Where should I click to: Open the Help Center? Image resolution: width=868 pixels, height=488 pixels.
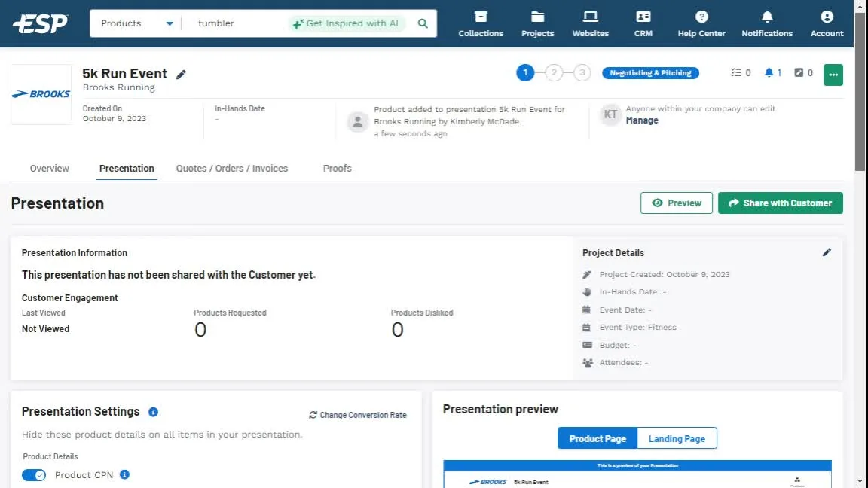(701, 24)
